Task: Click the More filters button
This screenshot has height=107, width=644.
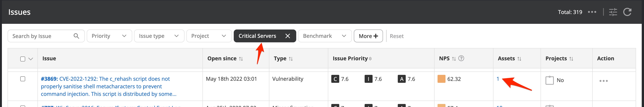Action: 368,36
